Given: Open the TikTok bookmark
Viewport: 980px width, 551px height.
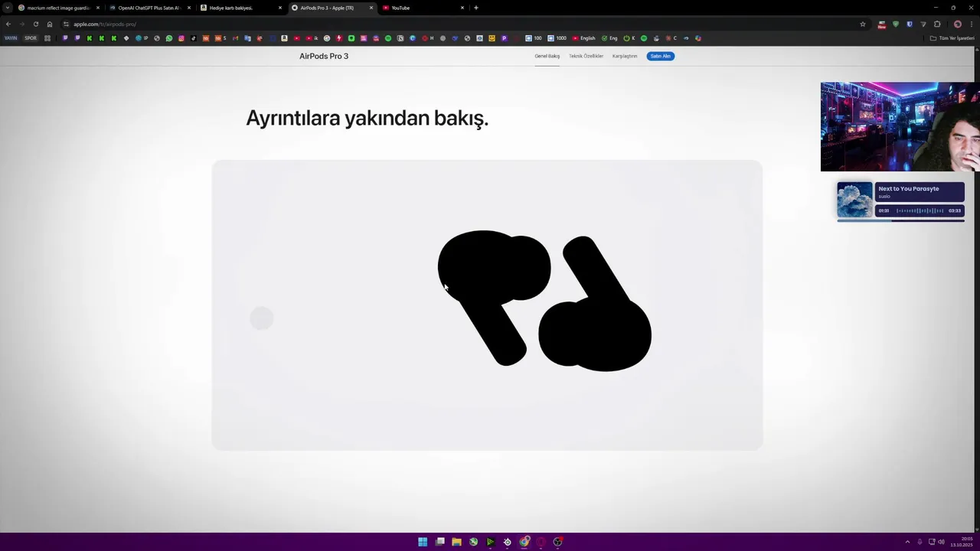Looking at the screenshot, I should point(194,37).
